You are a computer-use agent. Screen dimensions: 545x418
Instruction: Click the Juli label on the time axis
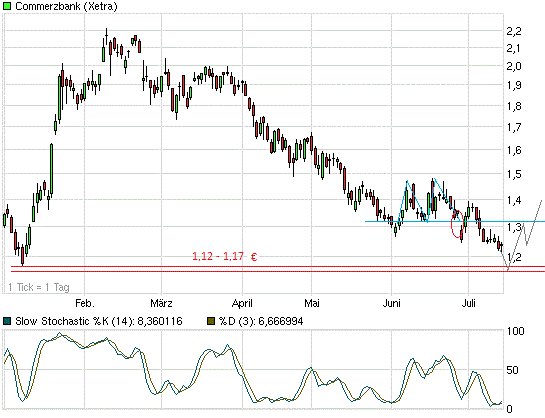(x=469, y=303)
